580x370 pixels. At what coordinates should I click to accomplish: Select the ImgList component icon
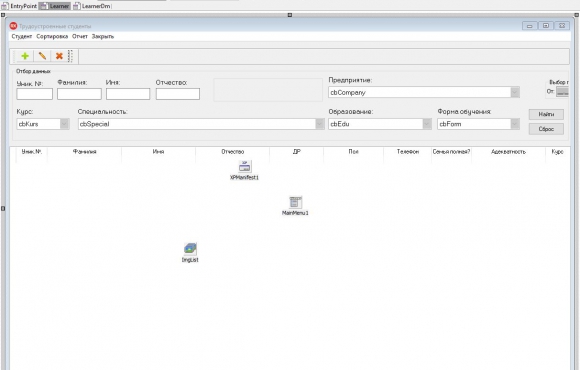point(190,249)
